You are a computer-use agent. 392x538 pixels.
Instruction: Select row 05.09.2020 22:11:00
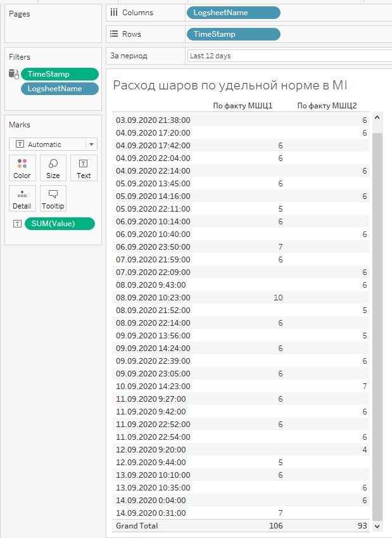pyautogui.click(x=241, y=208)
